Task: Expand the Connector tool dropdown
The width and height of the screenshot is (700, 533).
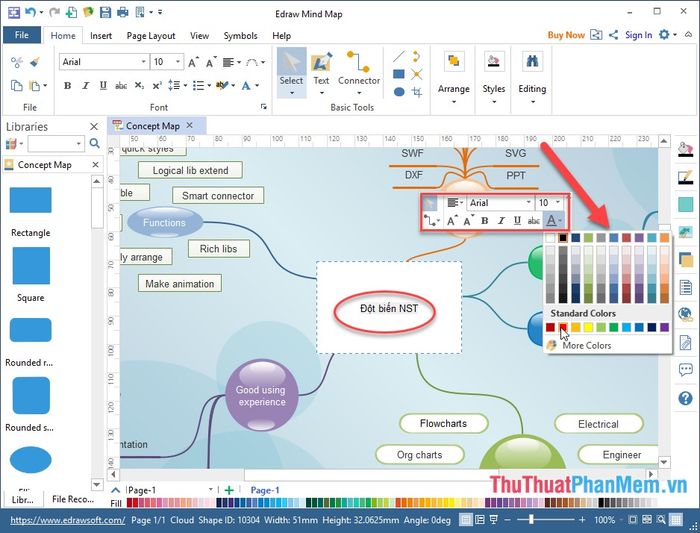Action: (x=359, y=93)
